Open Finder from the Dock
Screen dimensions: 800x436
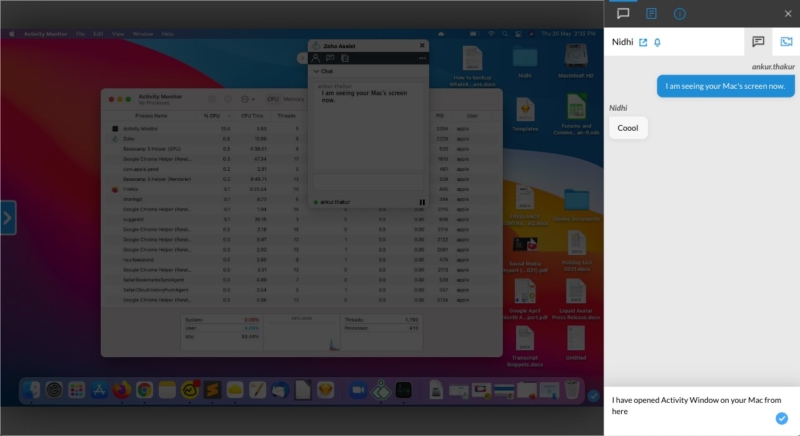(x=31, y=390)
